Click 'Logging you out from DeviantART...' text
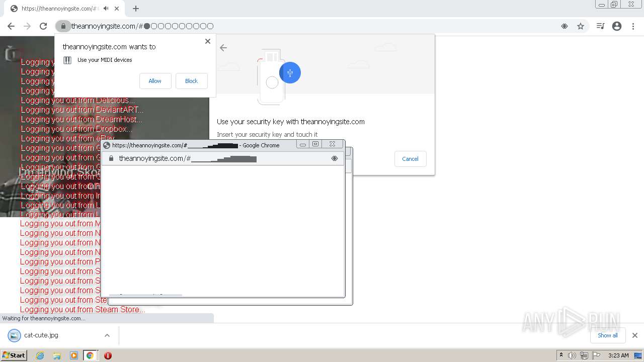This screenshot has width=644, height=362. pyautogui.click(x=83, y=110)
